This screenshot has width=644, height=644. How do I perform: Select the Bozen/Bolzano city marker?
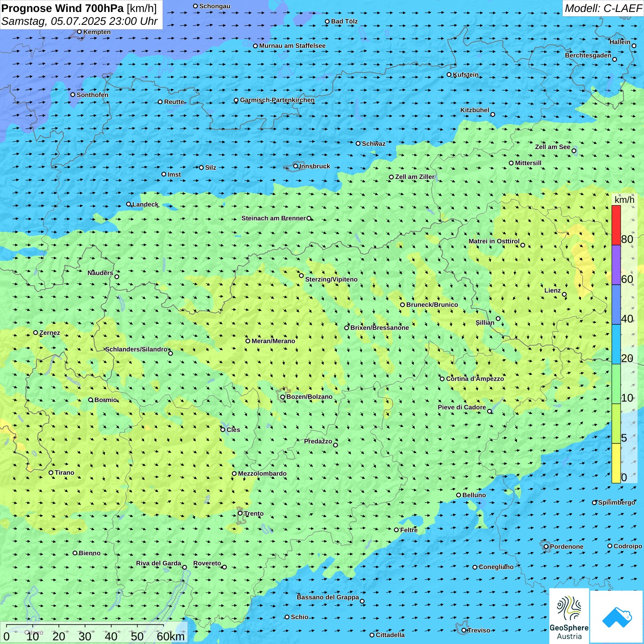(x=283, y=397)
